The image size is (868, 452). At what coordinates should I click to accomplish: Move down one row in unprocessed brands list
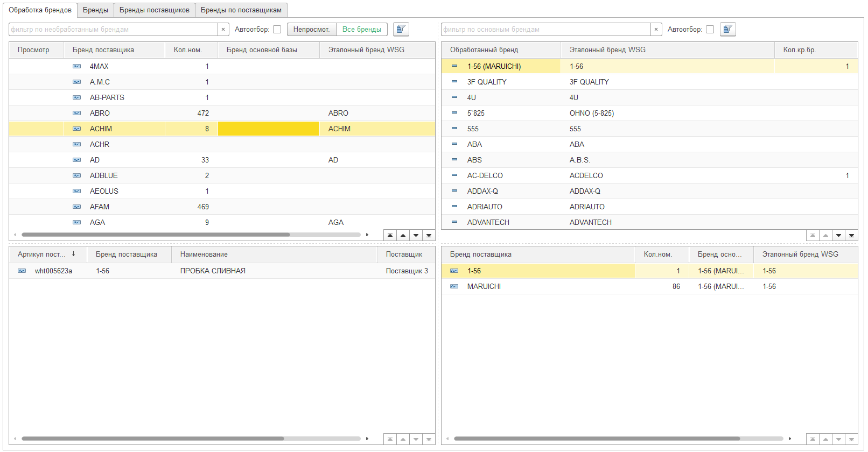point(416,235)
